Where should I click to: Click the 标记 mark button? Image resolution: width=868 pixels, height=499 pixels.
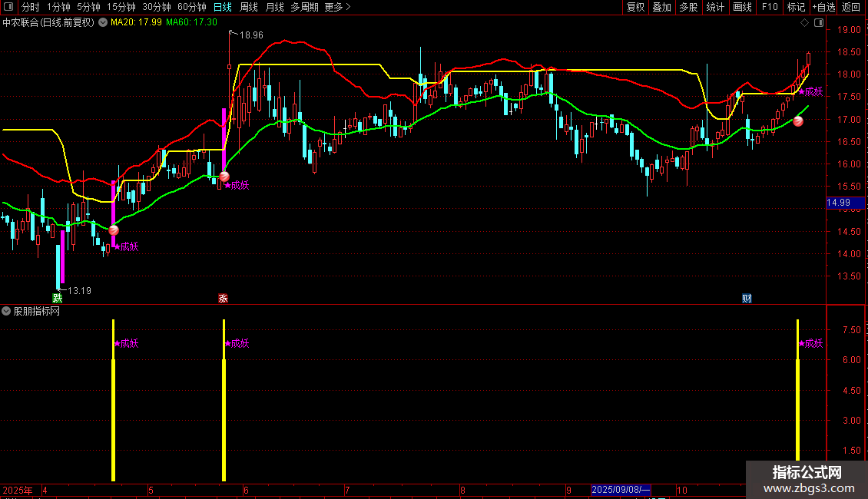[796, 7]
